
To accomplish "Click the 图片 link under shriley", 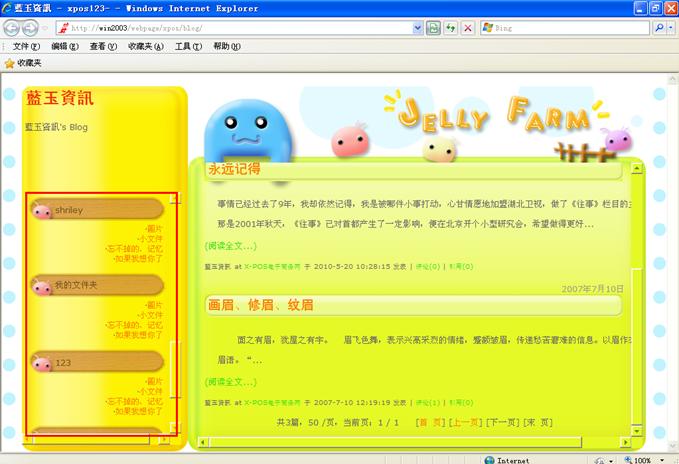I will click(152, 228).
